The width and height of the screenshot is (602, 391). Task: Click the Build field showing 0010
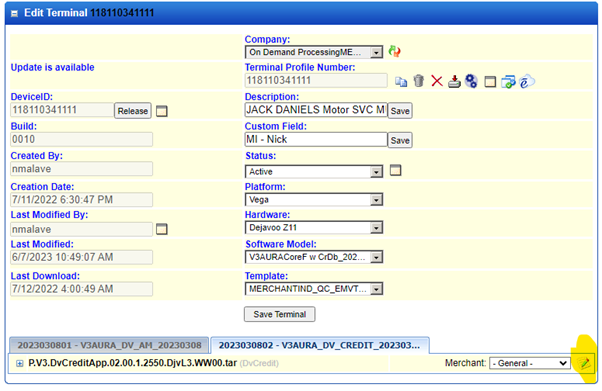coord(81,139)
